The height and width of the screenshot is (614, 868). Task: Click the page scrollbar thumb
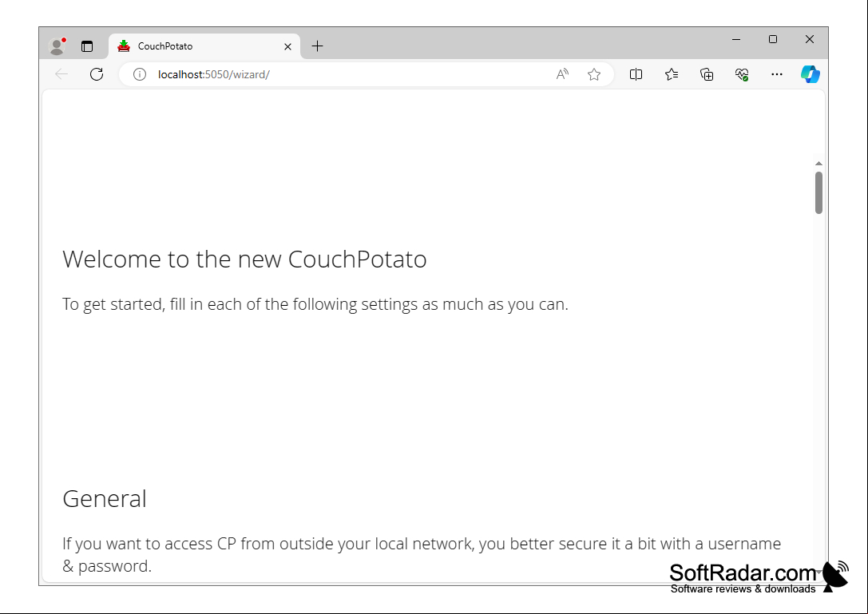click(x=818, y=192)
